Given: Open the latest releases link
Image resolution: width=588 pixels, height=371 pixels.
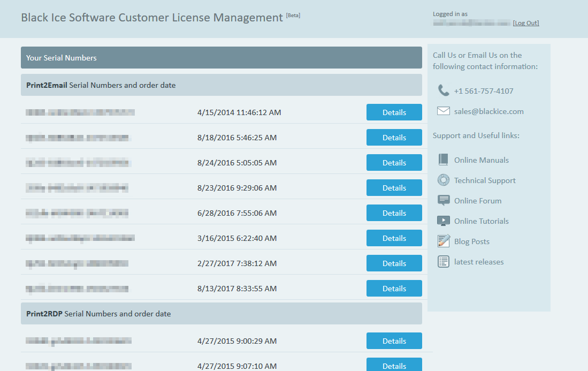Looking at the screenshot, I should click(479, 262).
